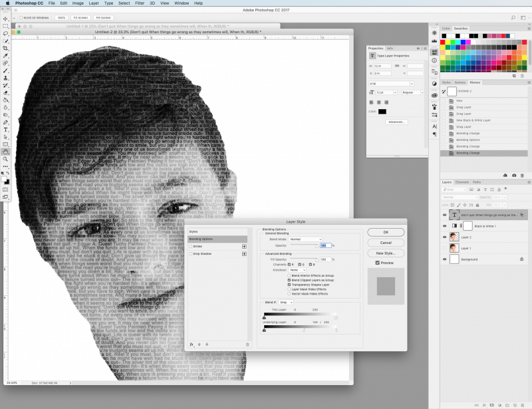This screenshot has width=532, height=409.
Task: Uncheck Blend Clipped Layers as Group
Action: pyautogui.click(x=289, y=280)
